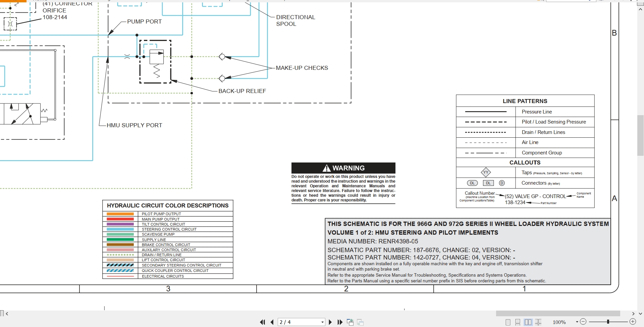
Task: Click the zoom slider handle
Action: [x=608, y=322]
